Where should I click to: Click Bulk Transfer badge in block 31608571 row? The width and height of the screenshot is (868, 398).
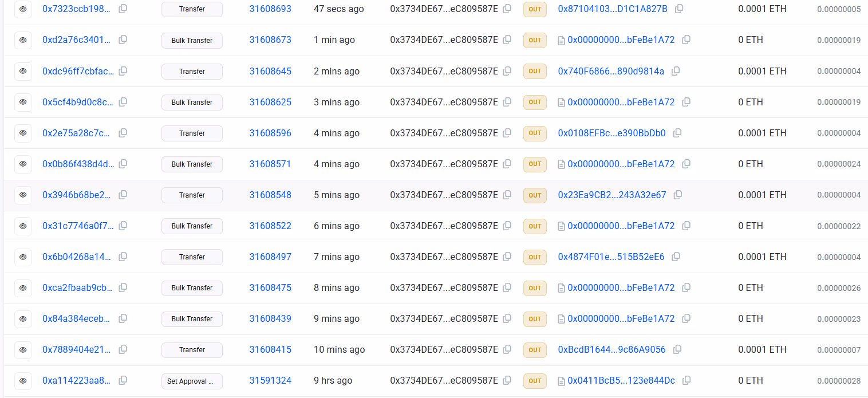coord(192,164)
